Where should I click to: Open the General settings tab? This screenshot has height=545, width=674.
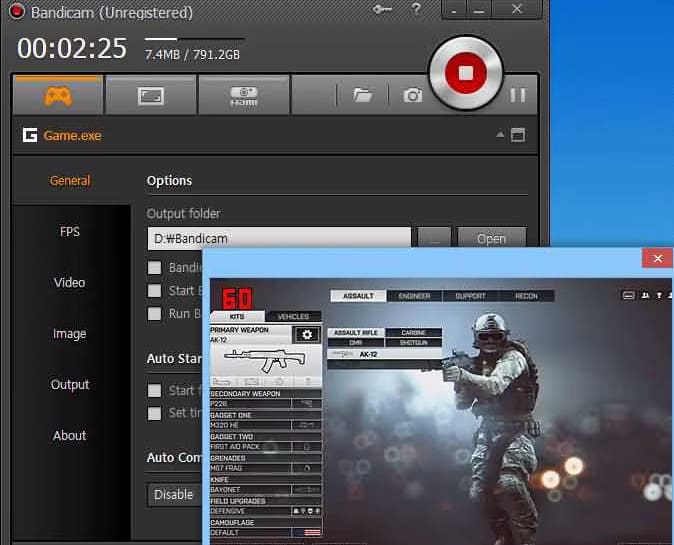click(70, 181)
